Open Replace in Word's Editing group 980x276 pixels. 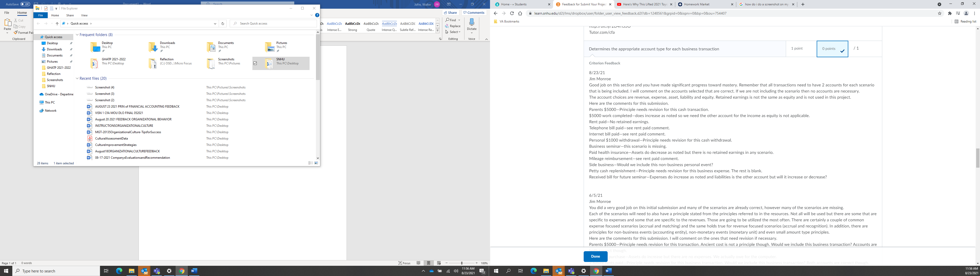tap(453, 26)
